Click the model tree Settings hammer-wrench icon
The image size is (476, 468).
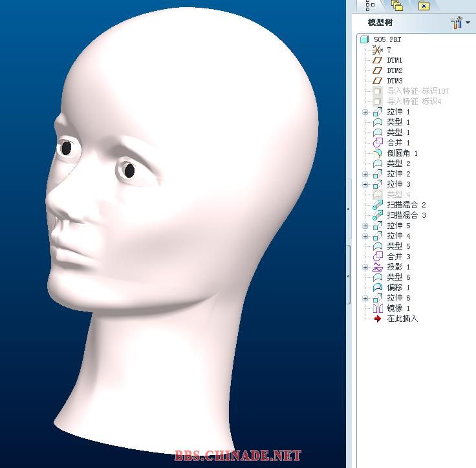(457, 23)
